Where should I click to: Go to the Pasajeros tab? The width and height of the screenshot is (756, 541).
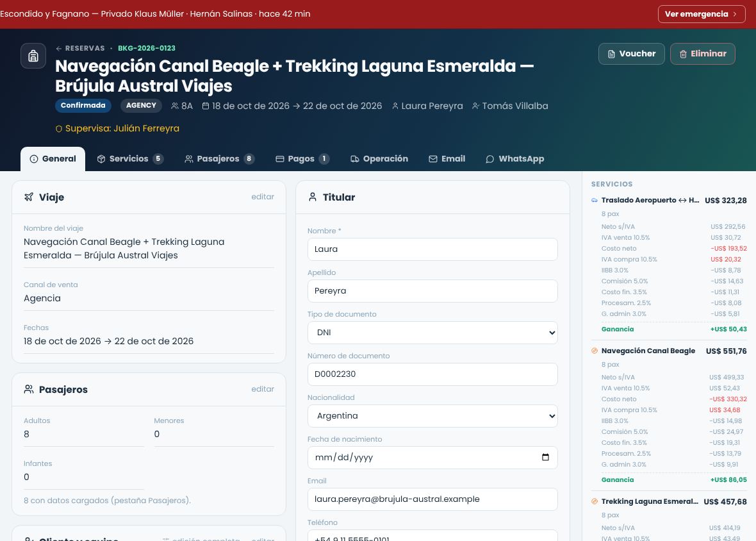pos(219,159)
